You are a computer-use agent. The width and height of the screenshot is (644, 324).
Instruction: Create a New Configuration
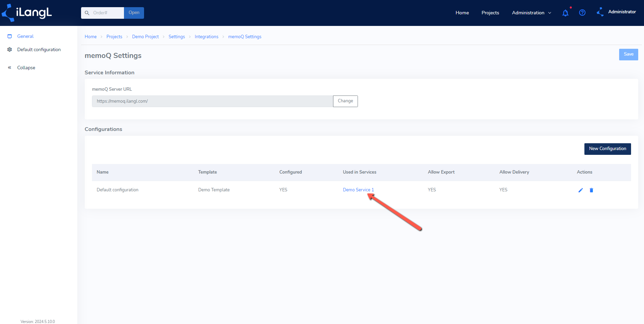tap(608, 149)
